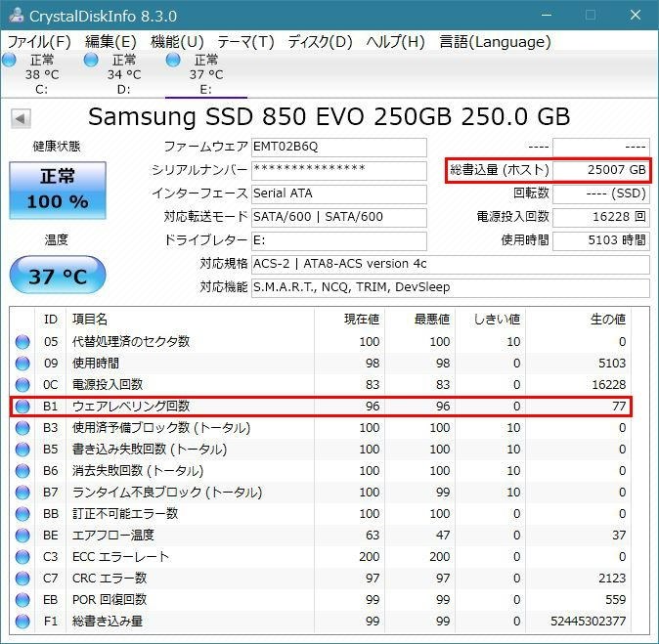
Task: Select the ECC エラーレート row
Action: point(321,557)
